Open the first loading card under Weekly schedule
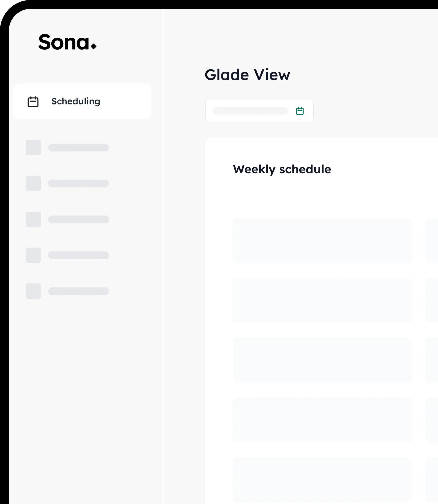The height and width of the screenshot is (504, 438). 322,240
